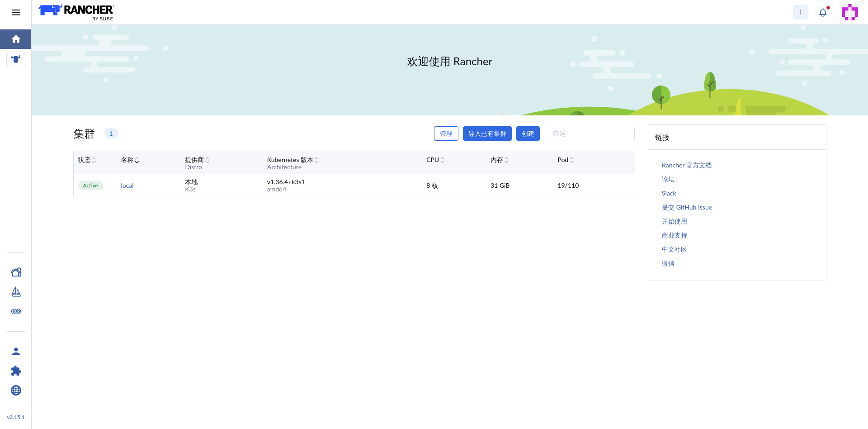Image resolution: width=868 pixels, height=429 pixels.
Task: Open Extensions puzzle-piece icon
Action: 16,371
